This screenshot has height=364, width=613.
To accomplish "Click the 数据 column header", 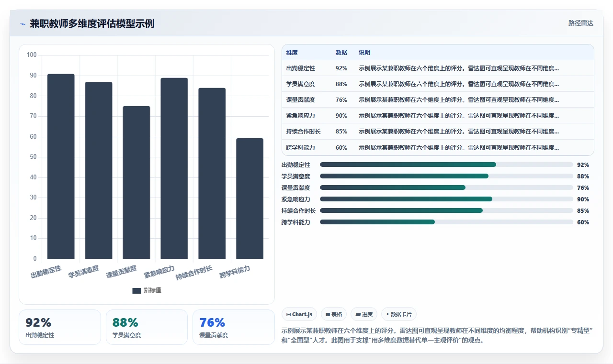I will point(341,53).
